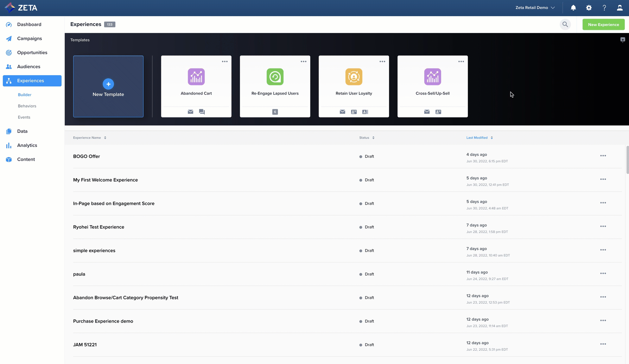This screenshot has height=364, width=629.
Task: Open the user profile icon
Action: (620, 8)
